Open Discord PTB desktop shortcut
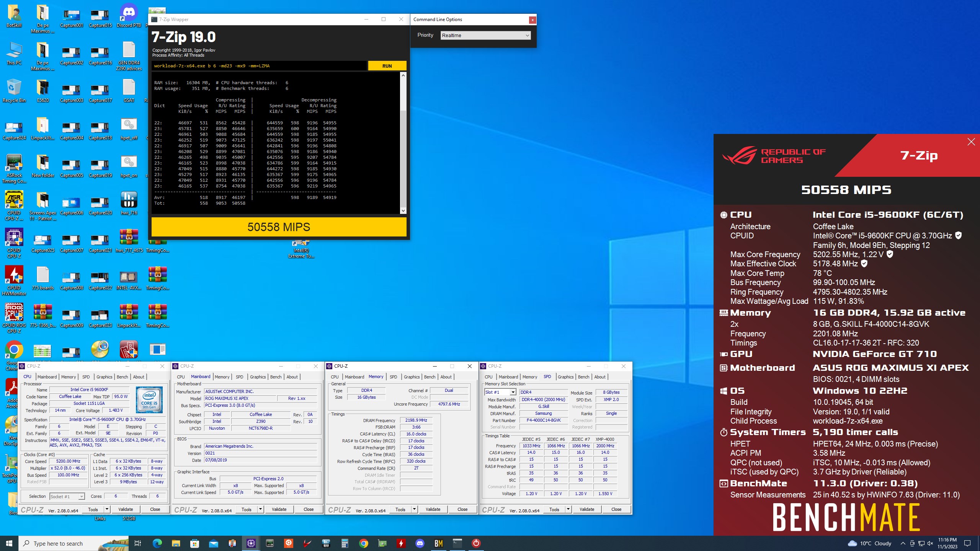This screenshot has width=980, height=551. [x=129, y=16]
